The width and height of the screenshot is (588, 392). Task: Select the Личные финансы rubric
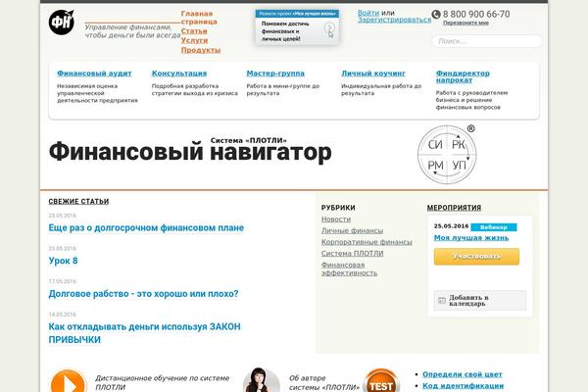tap(352, 230)
